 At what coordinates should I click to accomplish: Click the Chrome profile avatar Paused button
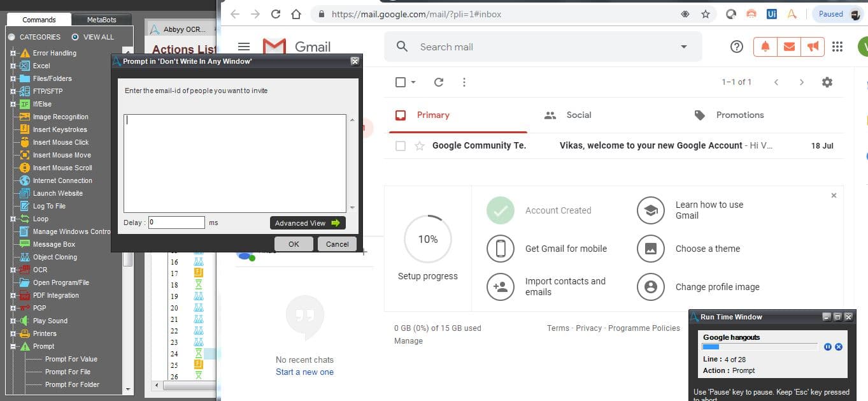[837, 14]
